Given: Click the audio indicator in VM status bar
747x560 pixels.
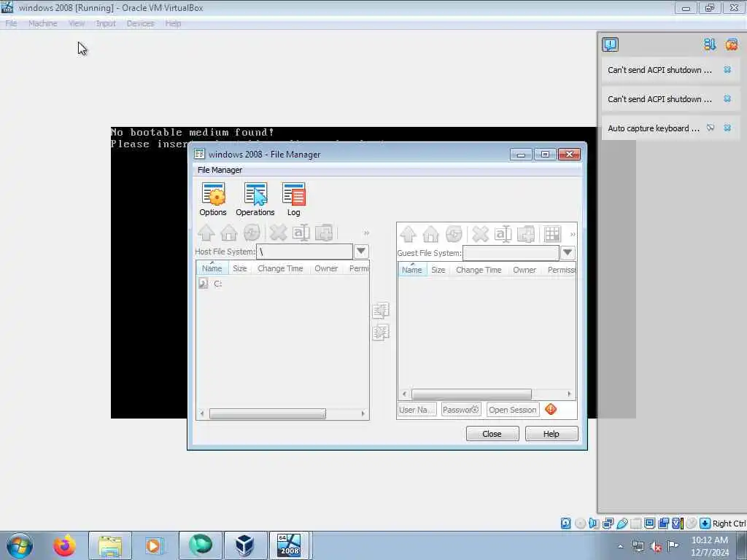Looking at the screenshot, I should click(594, 524).
